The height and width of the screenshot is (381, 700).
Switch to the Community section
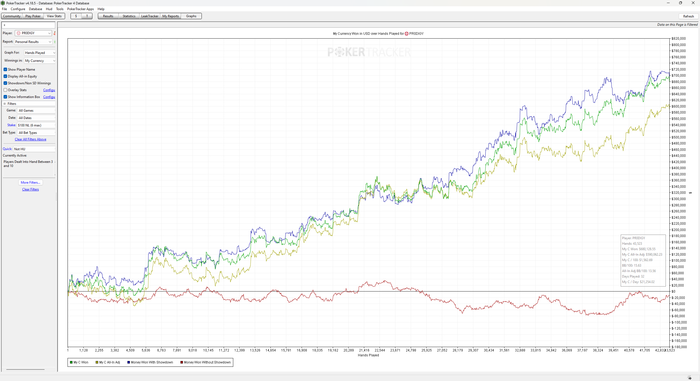tap(12, 16)
